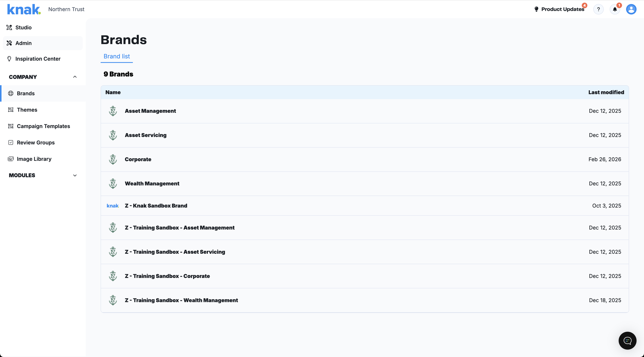Open the Admin menu item
The height and width of the screenshot is (357, 644).
pos(43,43)
